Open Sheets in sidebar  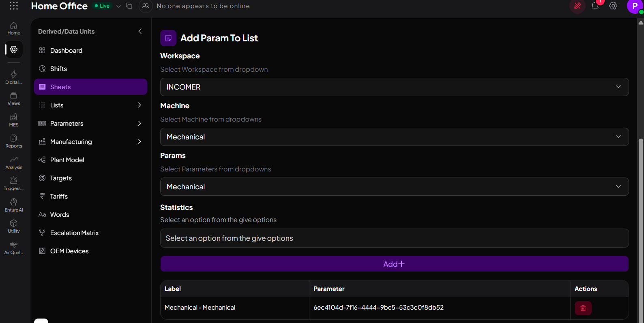coord(90,87)
